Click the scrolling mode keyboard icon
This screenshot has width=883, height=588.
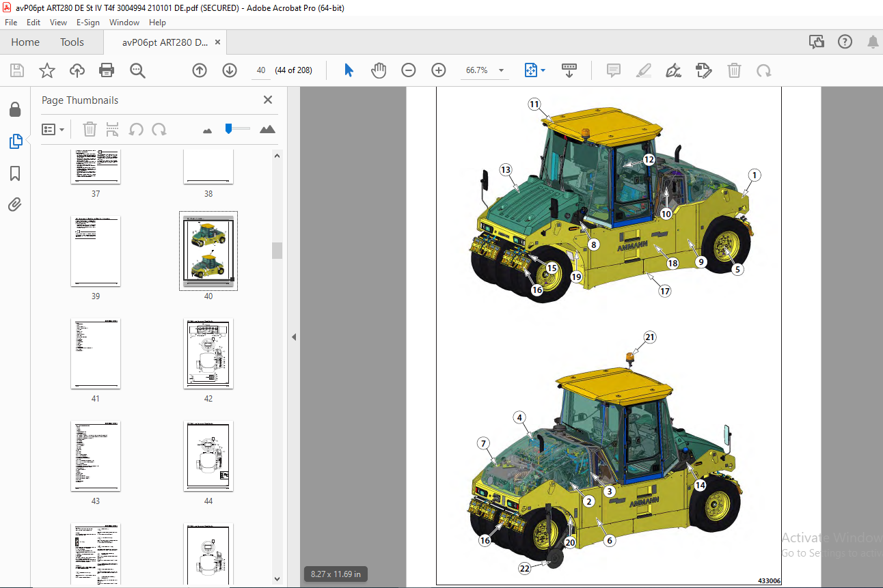click(x=569, y=70)
